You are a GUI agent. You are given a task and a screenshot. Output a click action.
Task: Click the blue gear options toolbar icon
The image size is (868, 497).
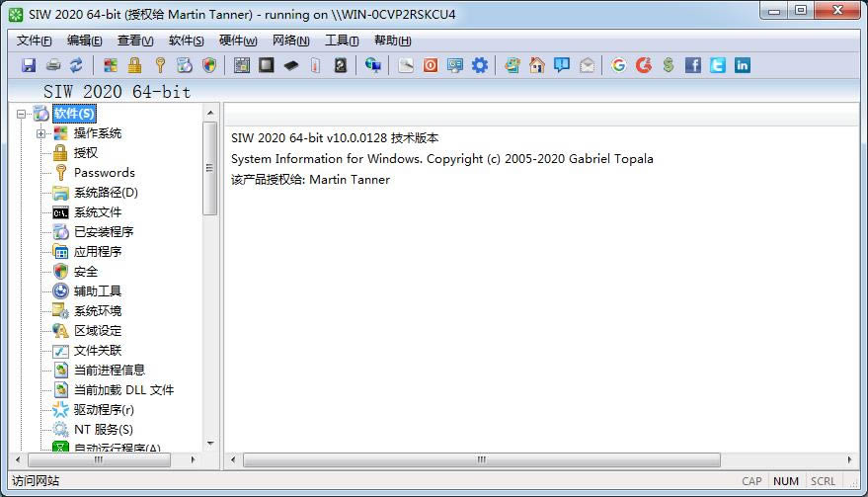[479, 65]
